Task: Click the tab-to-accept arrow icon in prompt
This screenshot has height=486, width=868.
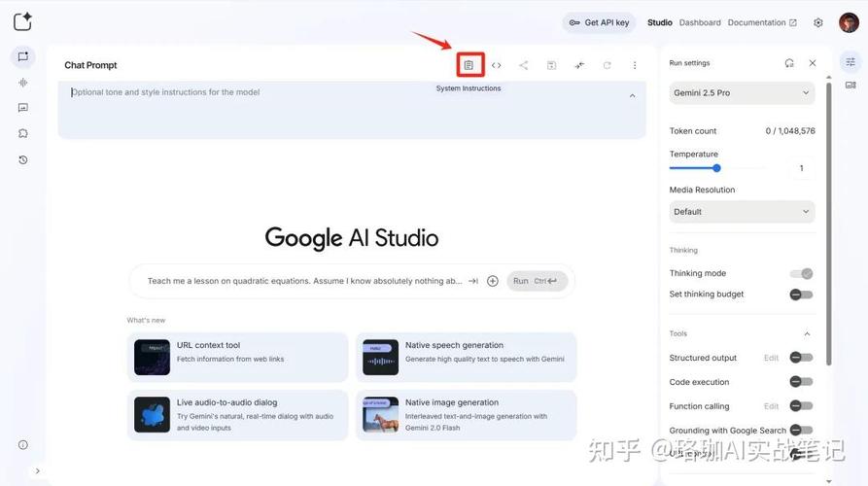Action: coord(473,281)
